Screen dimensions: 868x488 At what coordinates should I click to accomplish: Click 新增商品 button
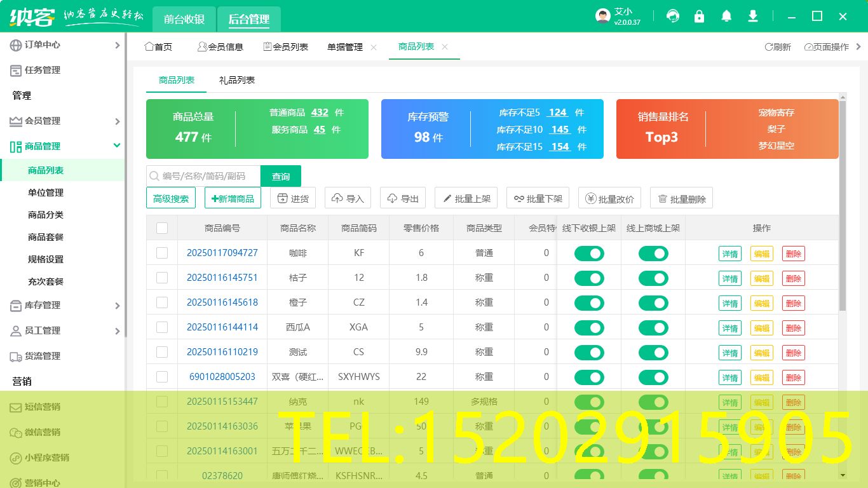(x=233, y=198)
